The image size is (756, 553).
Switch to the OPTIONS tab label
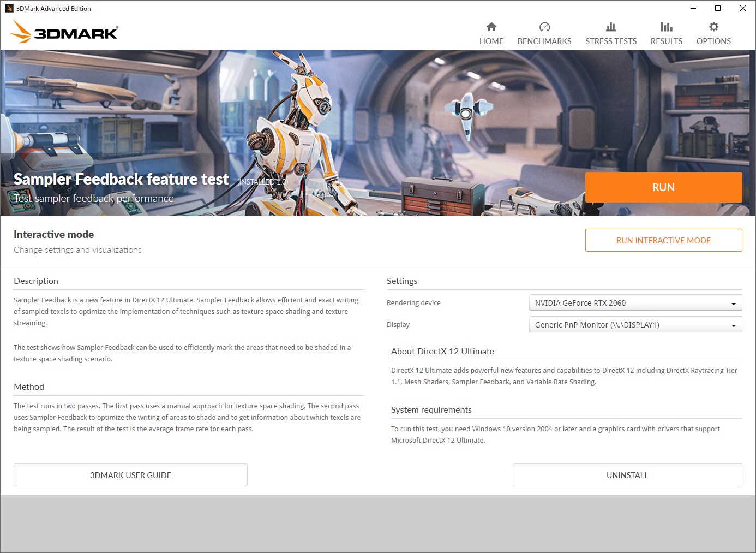point(713,41)
